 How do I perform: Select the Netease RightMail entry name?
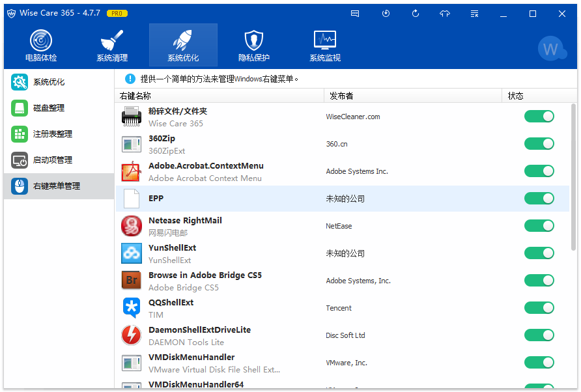pos(185,221)
